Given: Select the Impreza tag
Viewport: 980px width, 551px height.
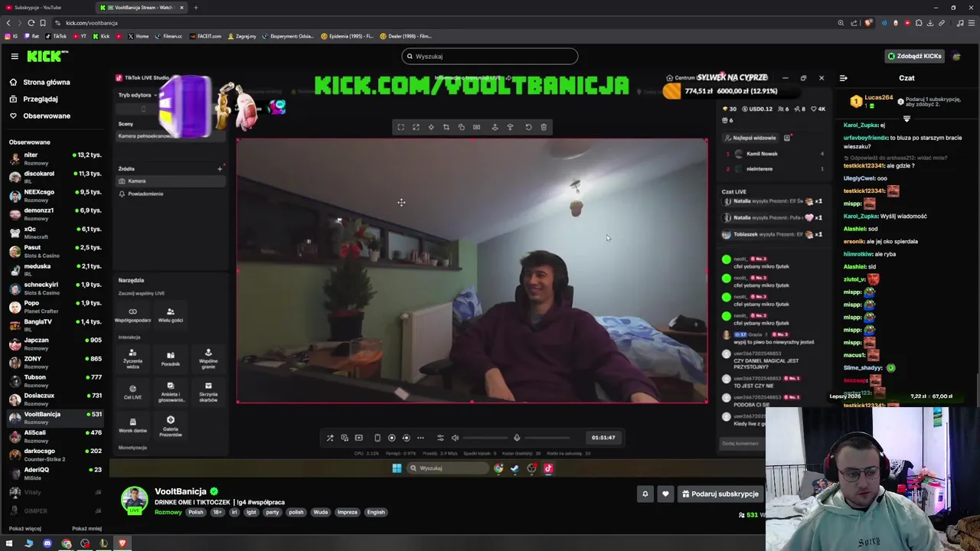Looking at the screenshot, I should pos(347,512).
